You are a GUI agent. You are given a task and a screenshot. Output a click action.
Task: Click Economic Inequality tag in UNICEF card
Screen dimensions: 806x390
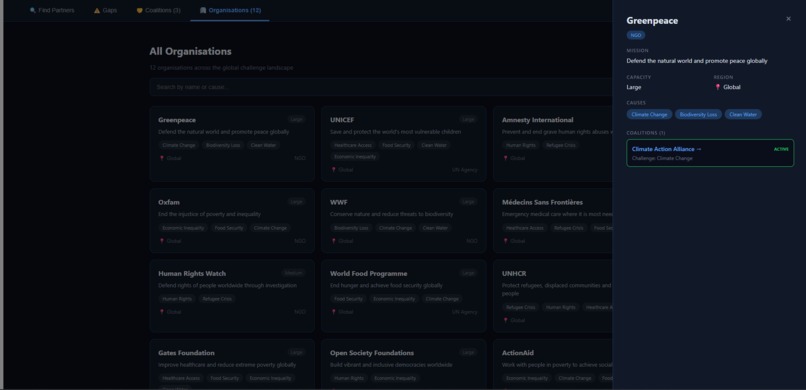[355, 157]
